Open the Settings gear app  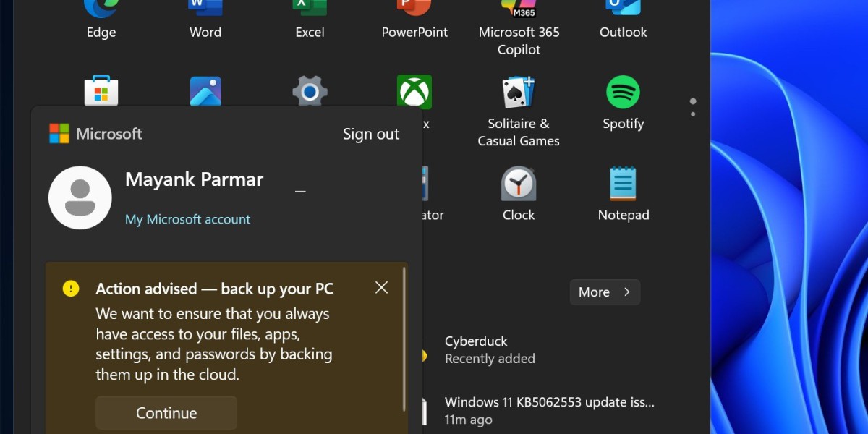click(x=310, y=92)
